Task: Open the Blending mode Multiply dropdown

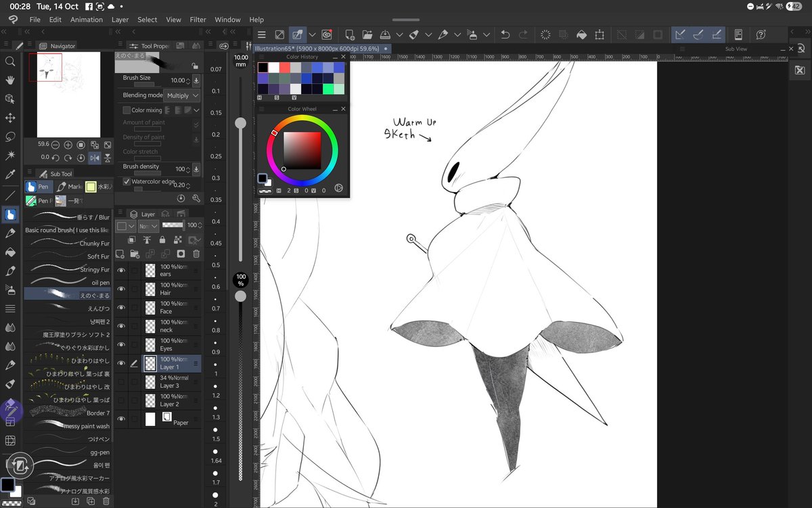Action: 182,95
